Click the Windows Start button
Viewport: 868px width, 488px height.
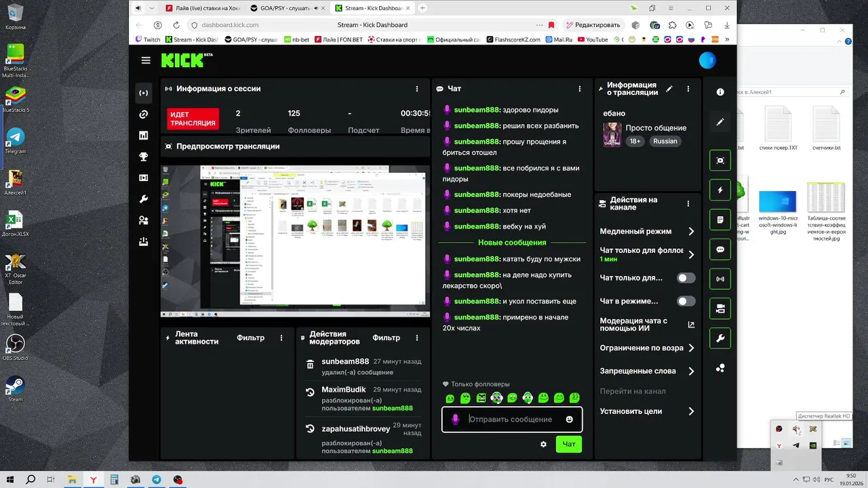click(11, 480)
